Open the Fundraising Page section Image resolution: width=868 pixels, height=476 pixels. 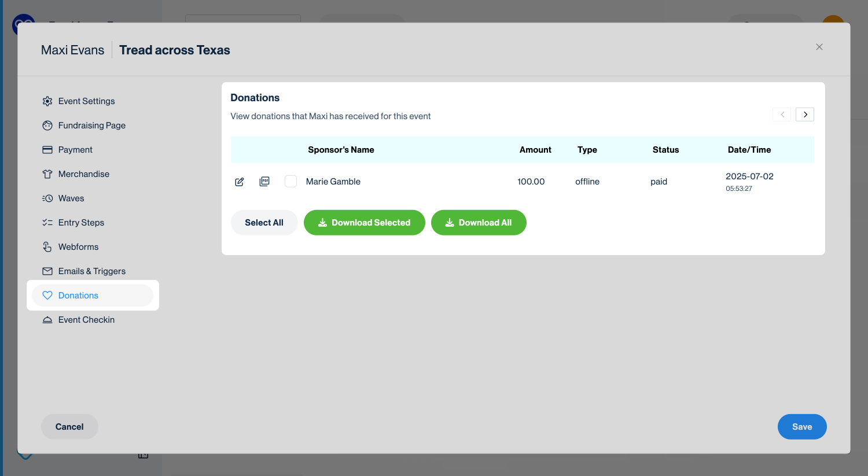tap(91, 126)
